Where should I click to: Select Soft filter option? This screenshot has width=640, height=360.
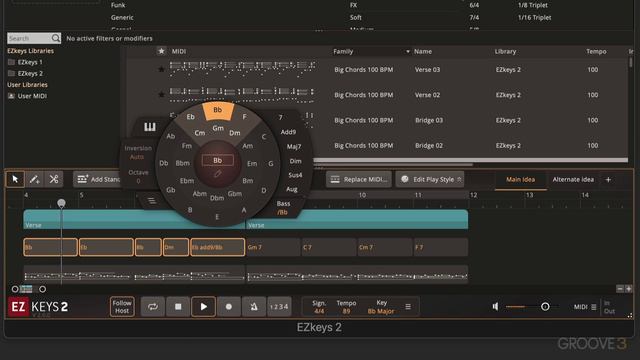click(356, 18)
